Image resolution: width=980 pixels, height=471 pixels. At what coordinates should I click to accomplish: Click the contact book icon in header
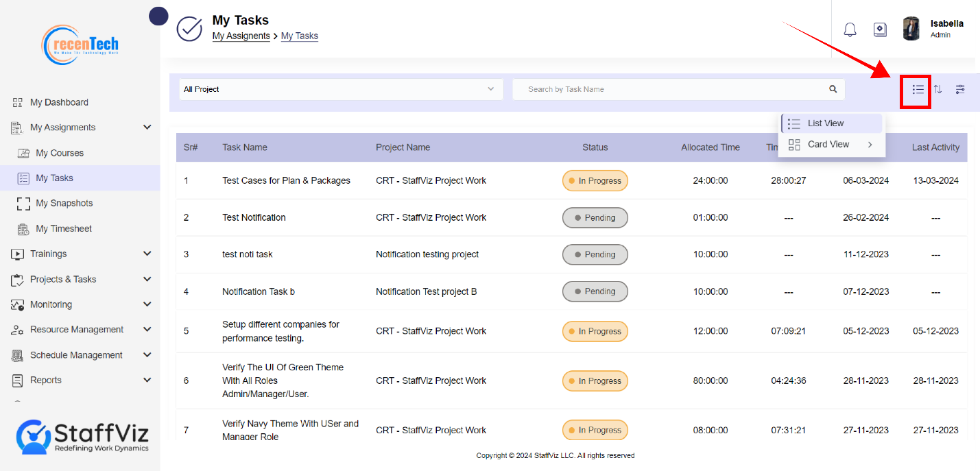pos(880,29)
